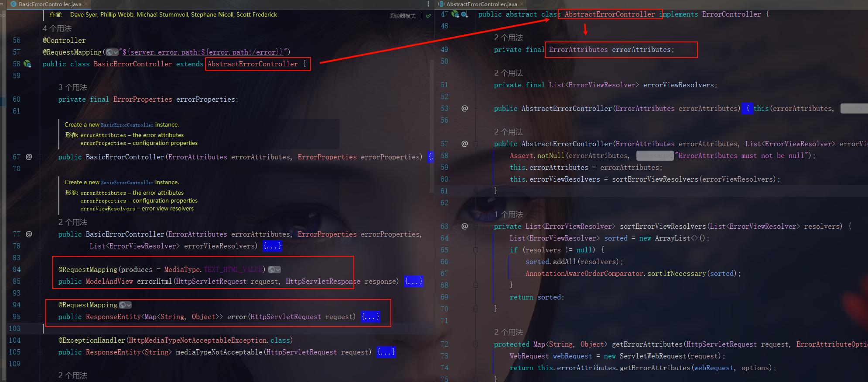The height and width of the screenshot is (382, 868).
Task: Click '1 个用法' usages hint above sortErrorViewResolvers
Action: click(x=508, y=214)
